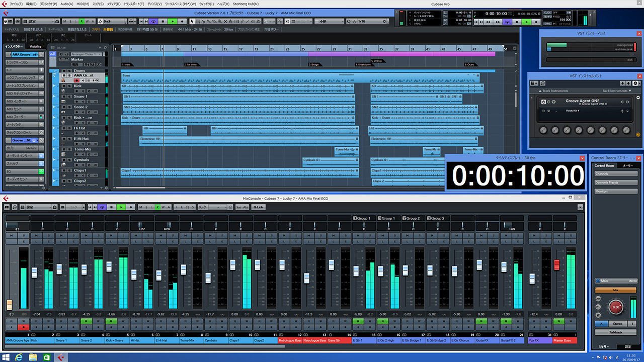Toggle CLICK metronome in the transport panel

tap(547, 13)
